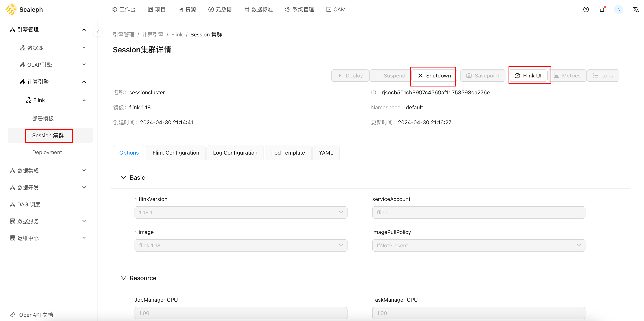Go to 计算引擎 breadcrumb

coord(153,35)
